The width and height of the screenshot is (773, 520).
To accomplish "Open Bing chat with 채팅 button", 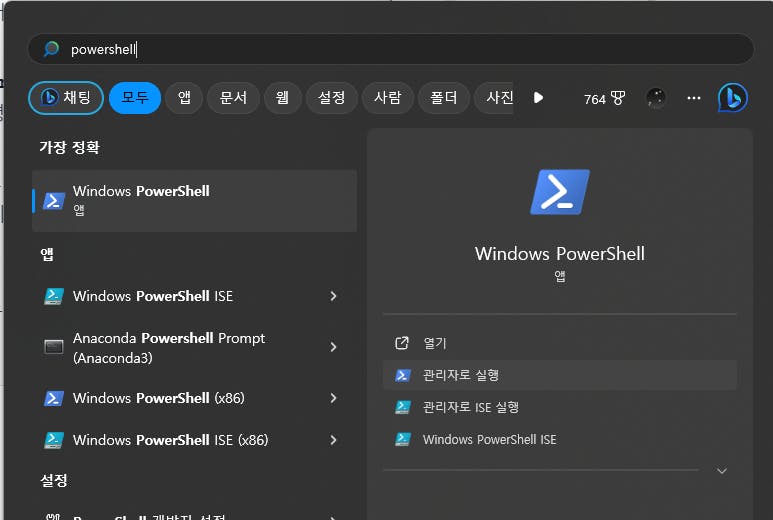I will click(66, 98).
